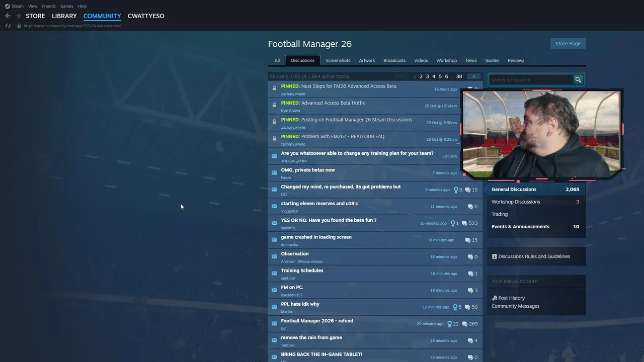Open General Discussions forum

(535, 190)
